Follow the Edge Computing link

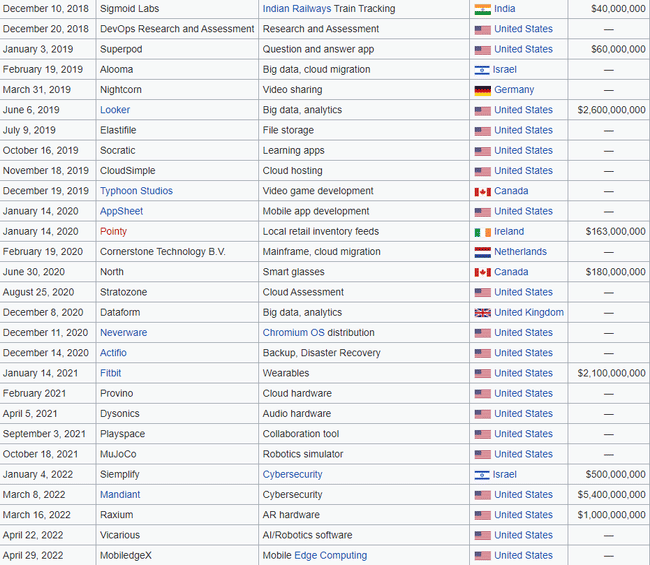tap(330, 556)
